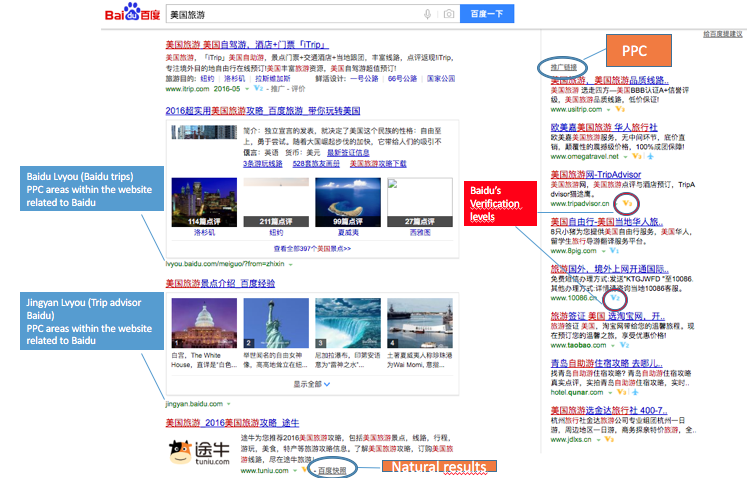
Task: Open the 3条游玩线路 link
Action: pyautogui.click(x=263, y=164)
